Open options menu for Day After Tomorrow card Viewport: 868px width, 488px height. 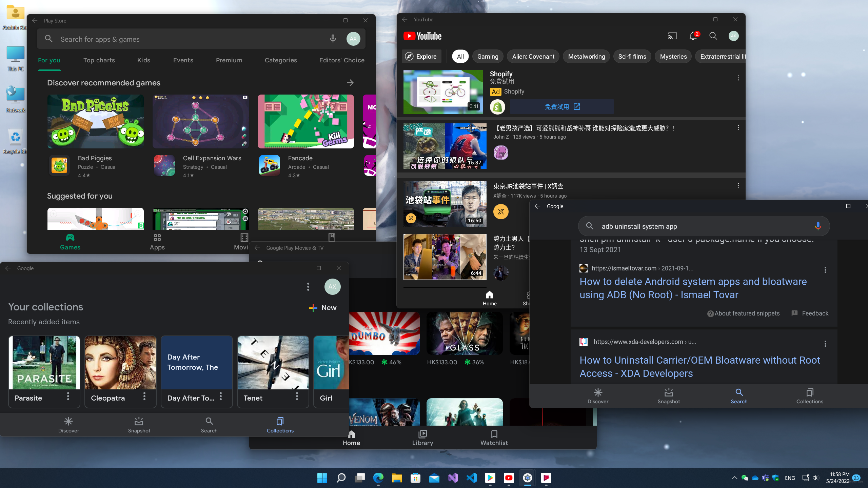[x=221, y=396]
